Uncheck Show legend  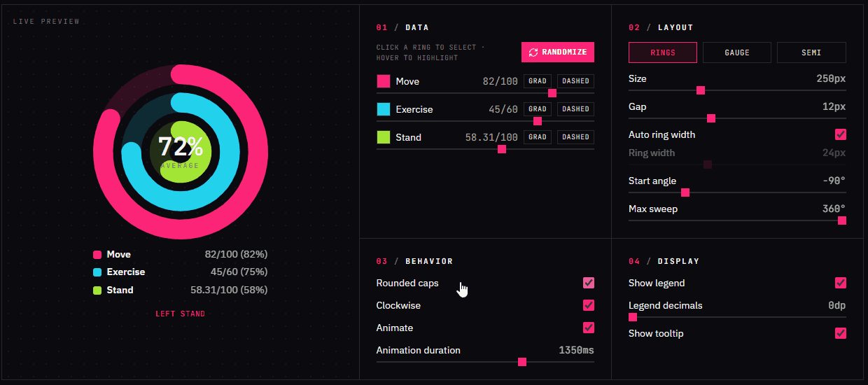(841, 283)
